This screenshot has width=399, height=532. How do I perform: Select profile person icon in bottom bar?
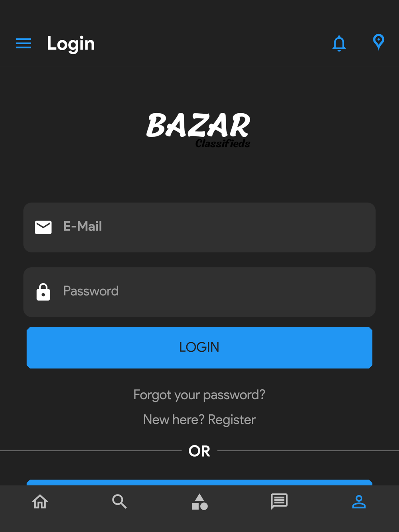pos(359,501)
